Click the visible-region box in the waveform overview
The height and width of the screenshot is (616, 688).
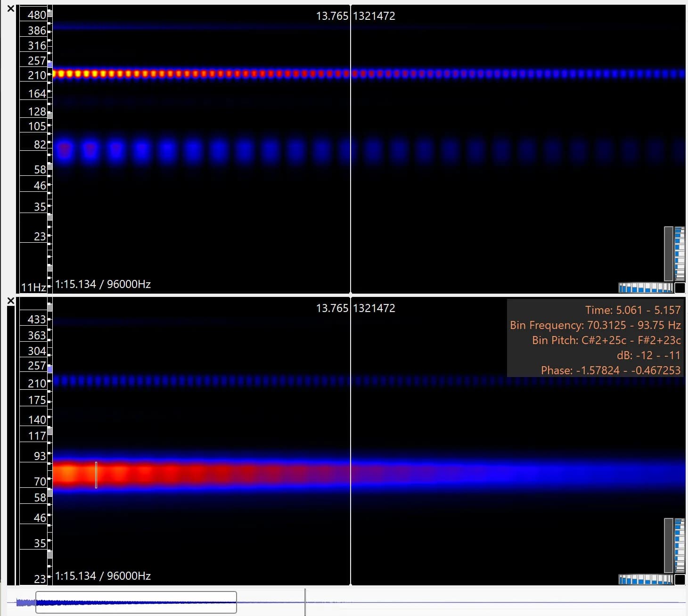click(136, 602)
